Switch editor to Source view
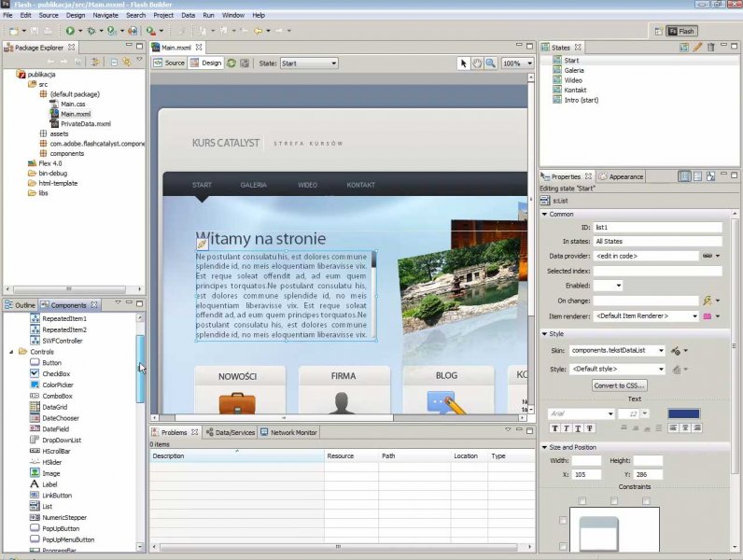The height and width of the screenshot is (560, 743). tap(169, 63)
